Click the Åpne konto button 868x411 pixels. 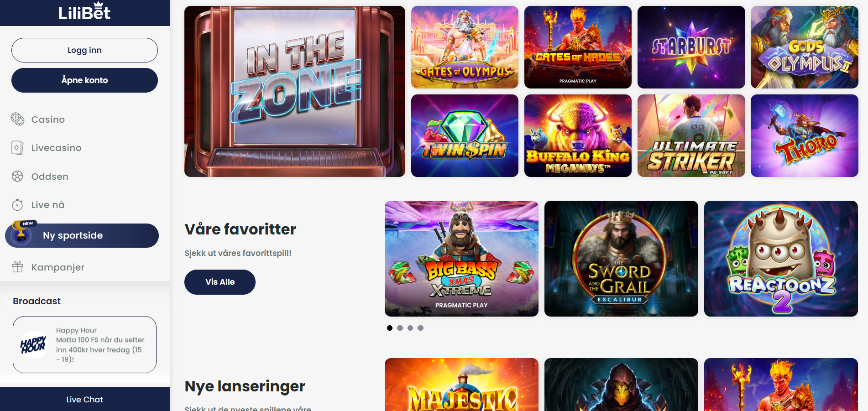[84, 80]
